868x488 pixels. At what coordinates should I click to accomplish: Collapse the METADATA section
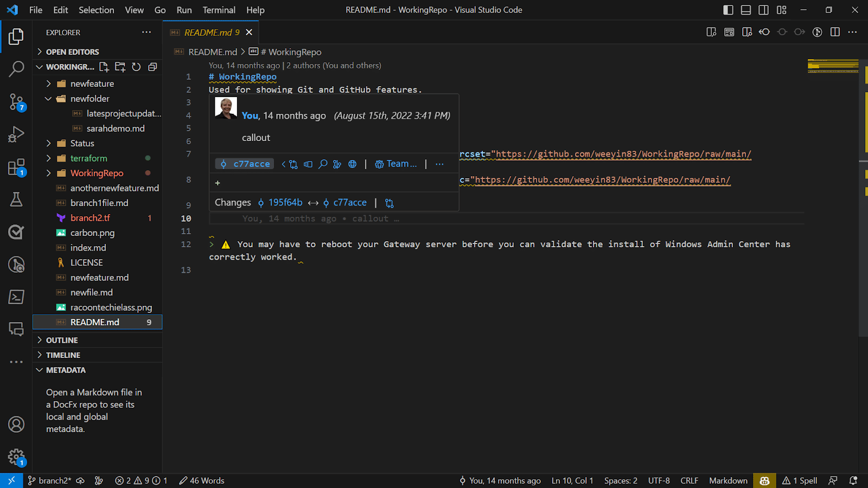tap(98, 370)
